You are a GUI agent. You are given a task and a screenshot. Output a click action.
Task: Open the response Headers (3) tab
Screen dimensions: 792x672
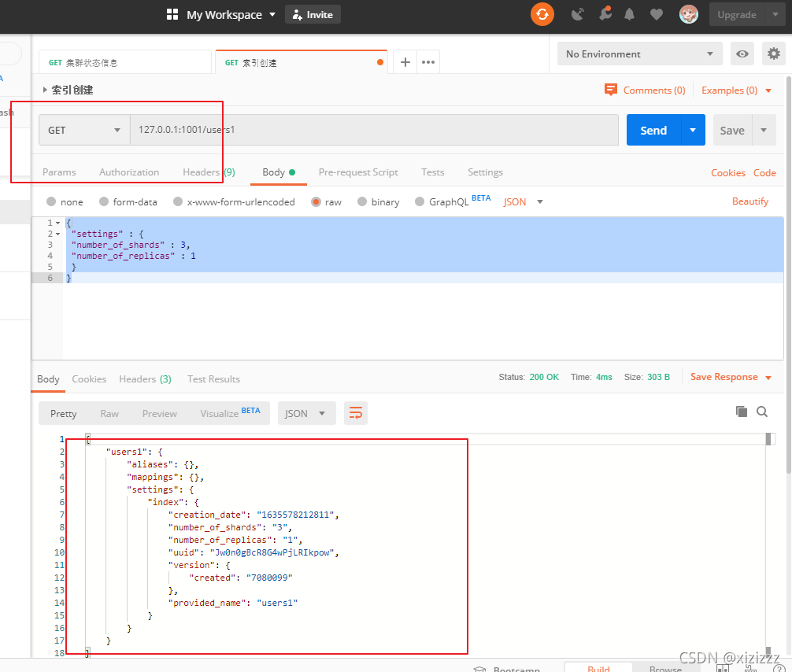click(x=145, y=379)
